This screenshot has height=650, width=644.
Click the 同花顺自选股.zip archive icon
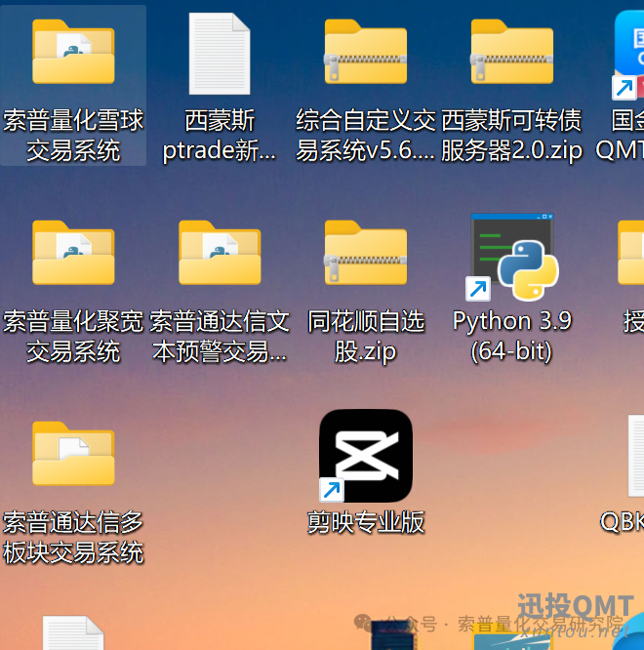pos(366,253)
